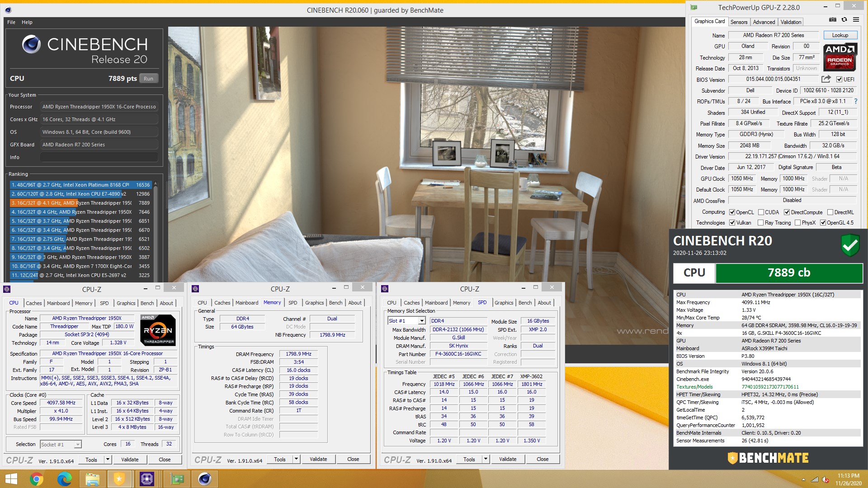
Task: Switch to Cinebench in the taskbar
Action: [x=204, y=479]
